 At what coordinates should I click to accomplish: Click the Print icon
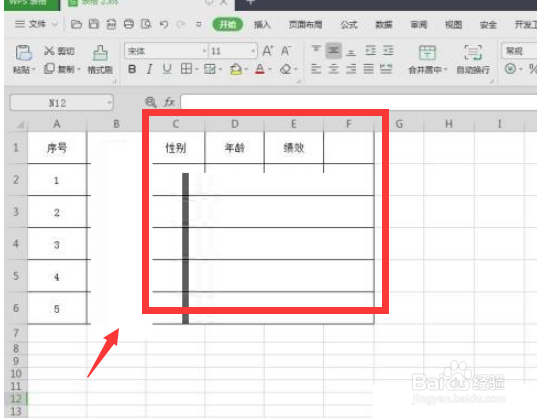coord(129,24)
